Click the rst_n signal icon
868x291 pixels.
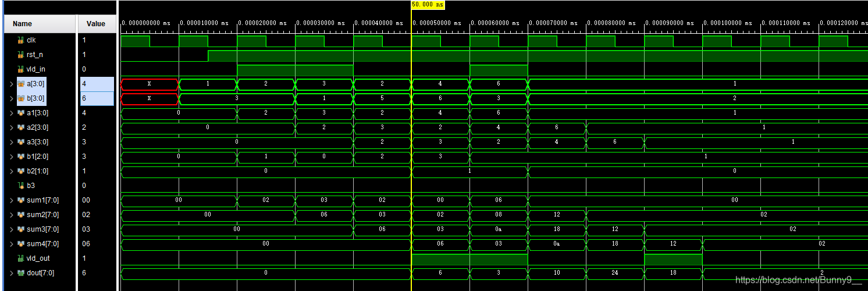point(20,55)
